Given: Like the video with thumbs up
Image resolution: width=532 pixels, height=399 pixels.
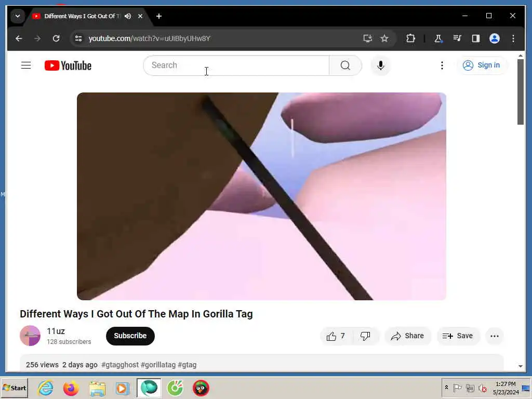Looking at the screenshot, I should coord(336,336).
